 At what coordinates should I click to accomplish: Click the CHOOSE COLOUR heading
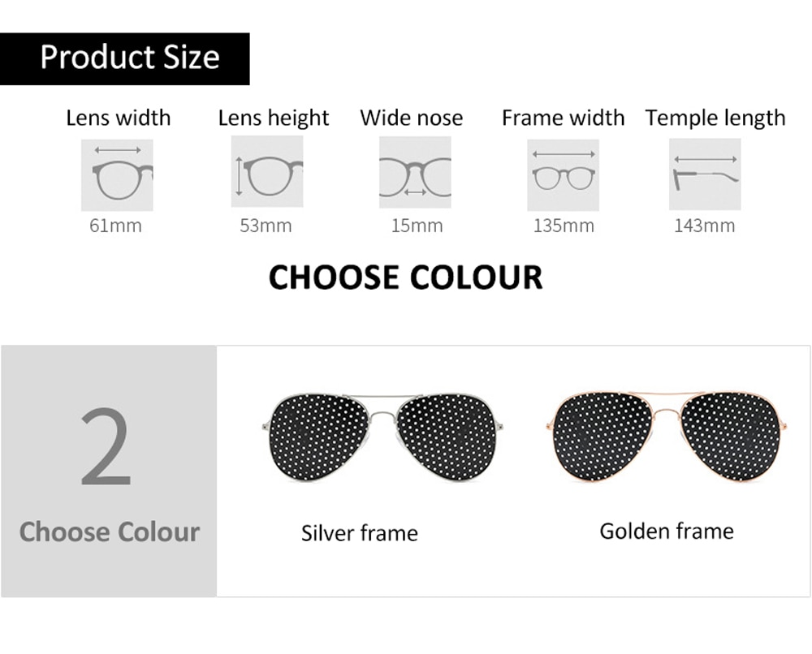pyautogui.click(x=405, y=277)
